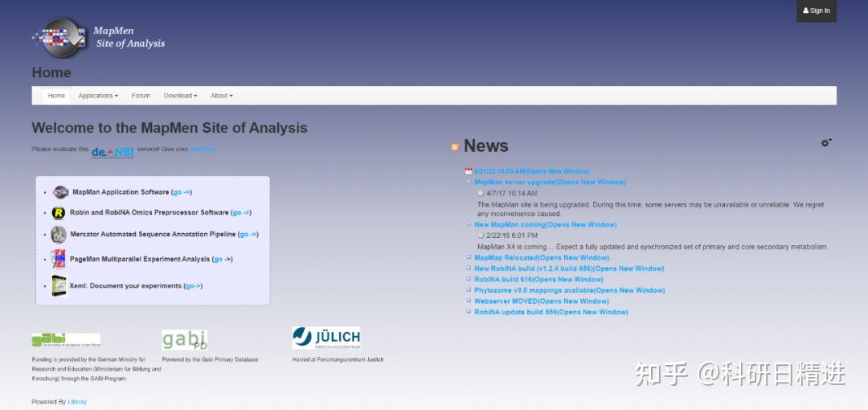Collapse the MapMan server upgrade entry

(469, 182)
